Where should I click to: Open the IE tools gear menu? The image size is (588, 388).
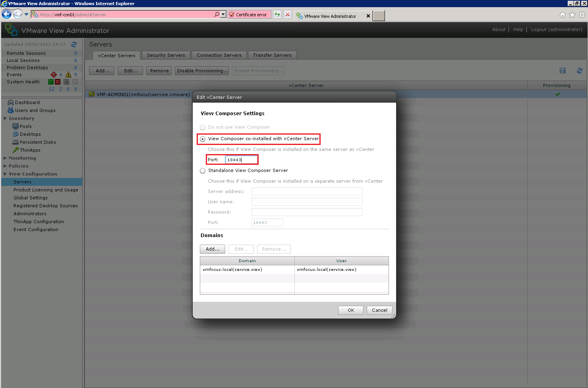point(582,15)
